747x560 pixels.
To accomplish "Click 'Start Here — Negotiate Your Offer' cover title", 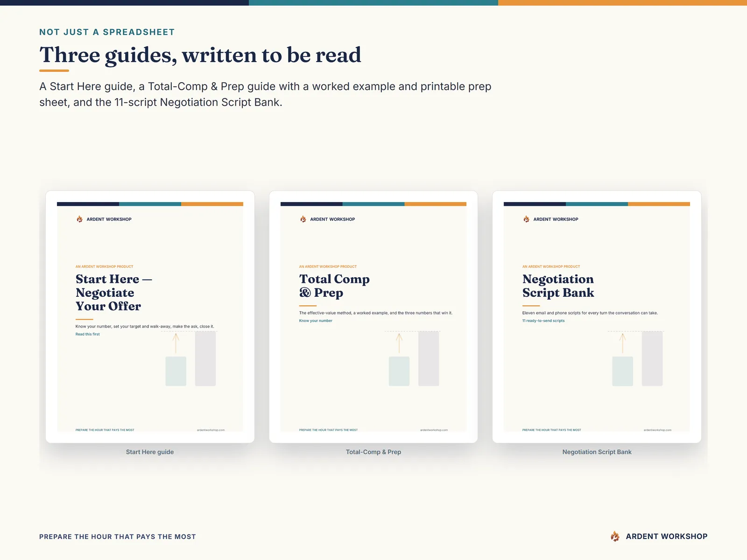I will (114, 293).
